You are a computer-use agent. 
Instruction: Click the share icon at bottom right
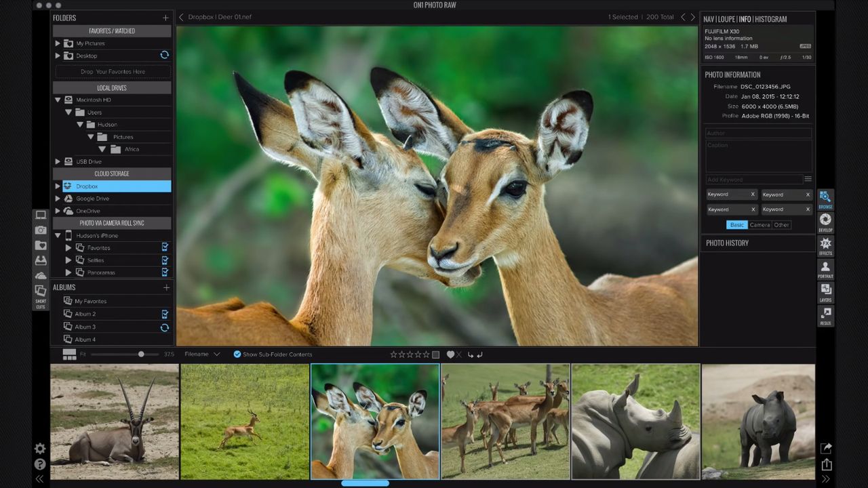pyautogui.click(x=826, y=464)
